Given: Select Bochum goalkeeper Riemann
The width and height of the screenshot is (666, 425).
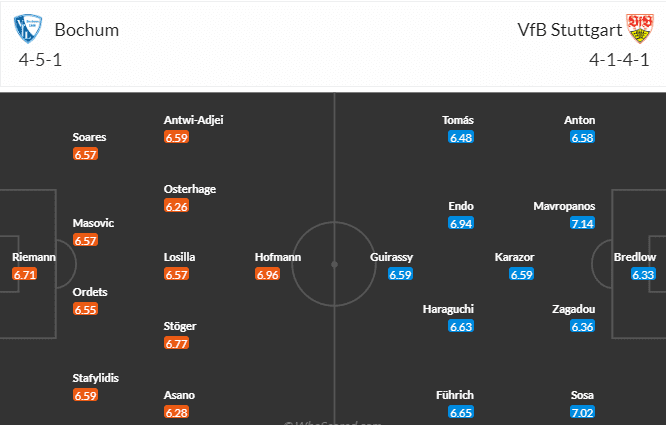Looking at the screenshot, I should pyautogui.click(x=33, y=257).
